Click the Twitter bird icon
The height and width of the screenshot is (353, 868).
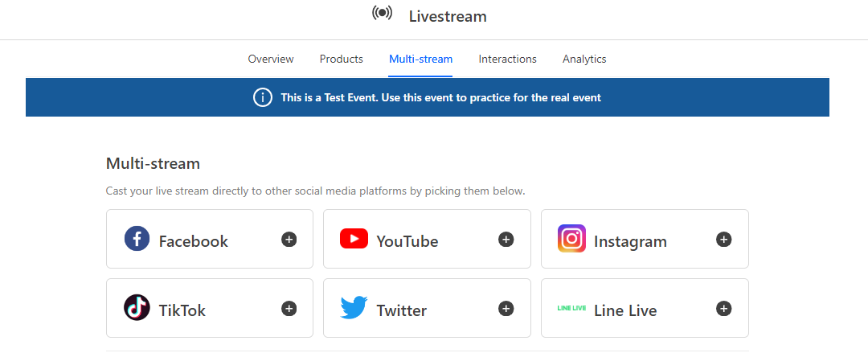(354, 307)
